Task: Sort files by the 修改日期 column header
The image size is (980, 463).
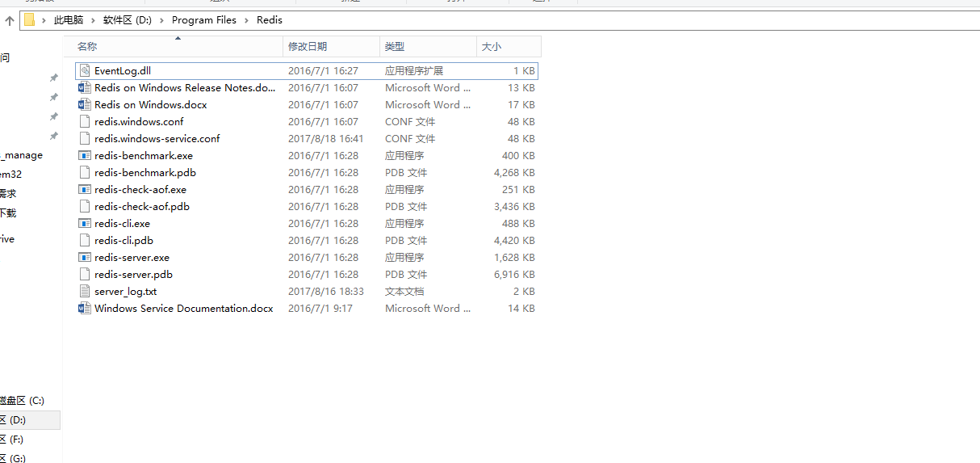Action: tap(331, 47)
